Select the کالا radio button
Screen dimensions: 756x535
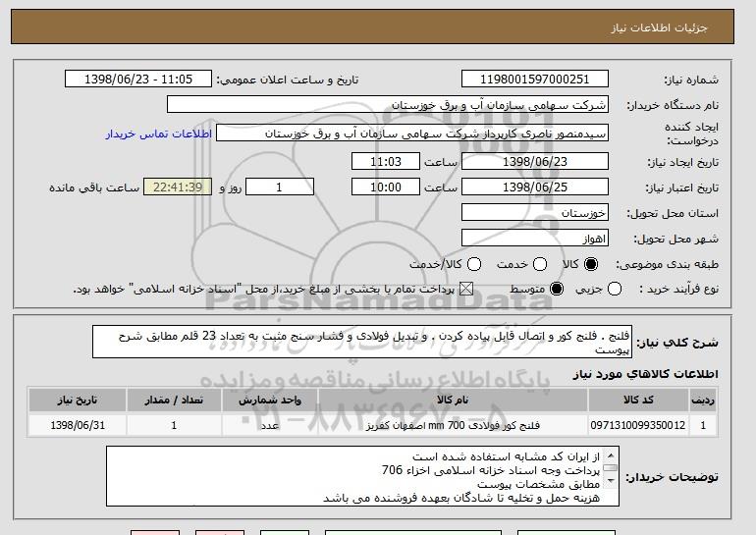591,264
